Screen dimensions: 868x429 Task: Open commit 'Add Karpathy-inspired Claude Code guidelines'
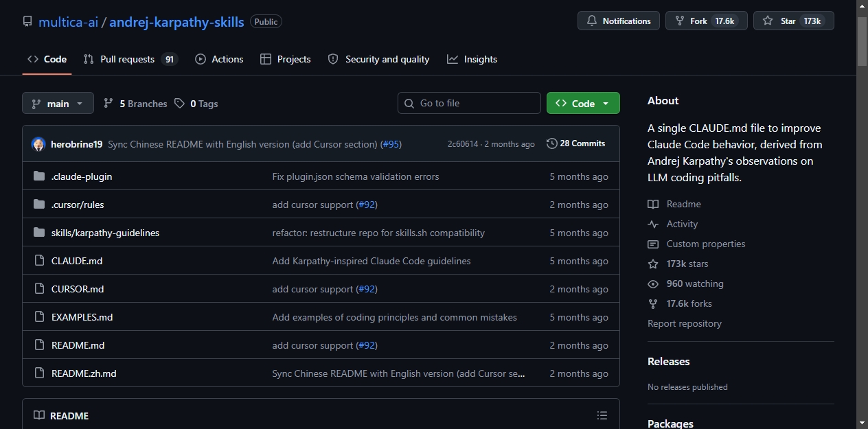tap(372, 261)
